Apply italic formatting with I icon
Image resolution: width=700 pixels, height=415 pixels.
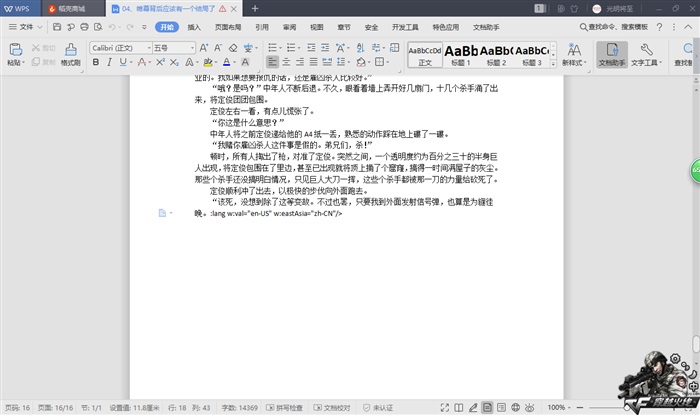point(110,62)
